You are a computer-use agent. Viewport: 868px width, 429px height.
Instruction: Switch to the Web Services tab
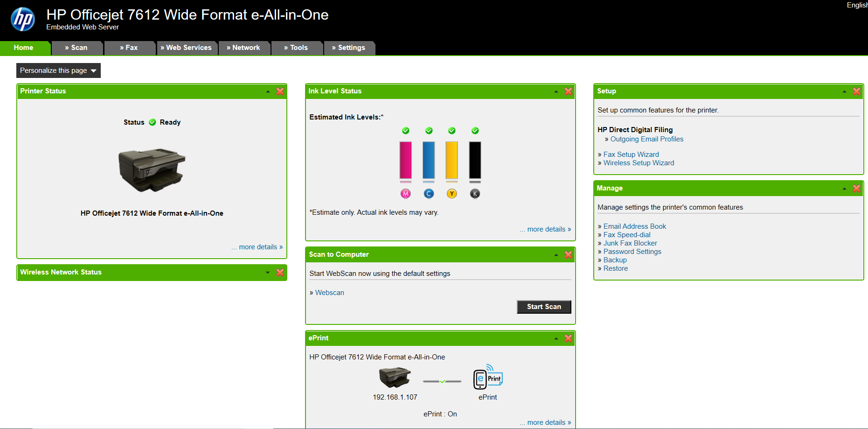[x=187, y=48]
